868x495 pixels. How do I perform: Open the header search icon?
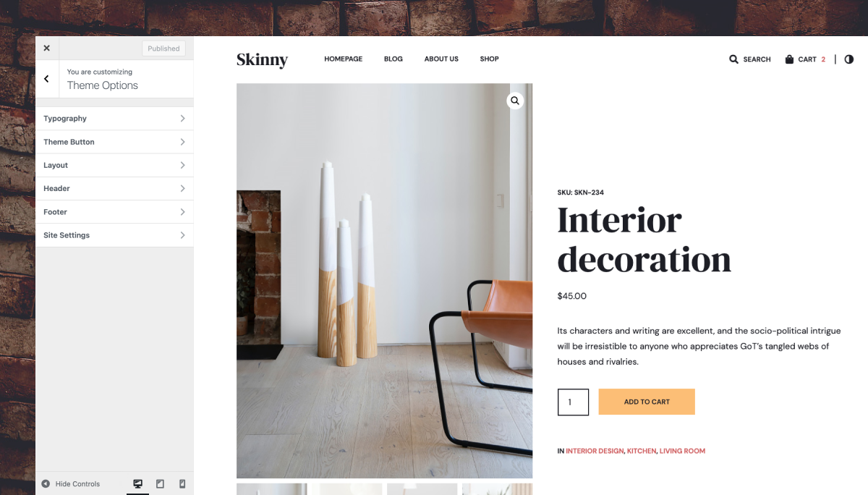[733, 59]
